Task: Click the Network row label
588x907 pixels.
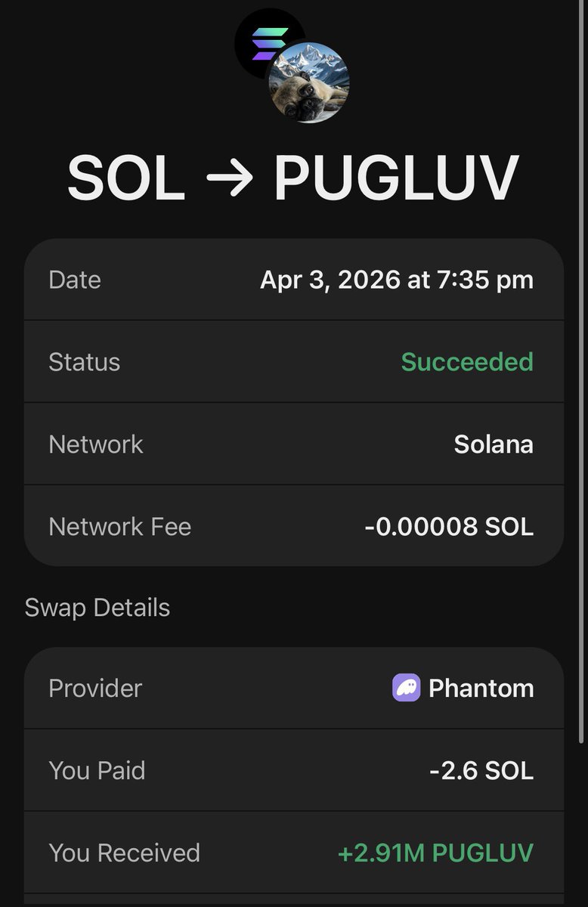Action: 96,444
